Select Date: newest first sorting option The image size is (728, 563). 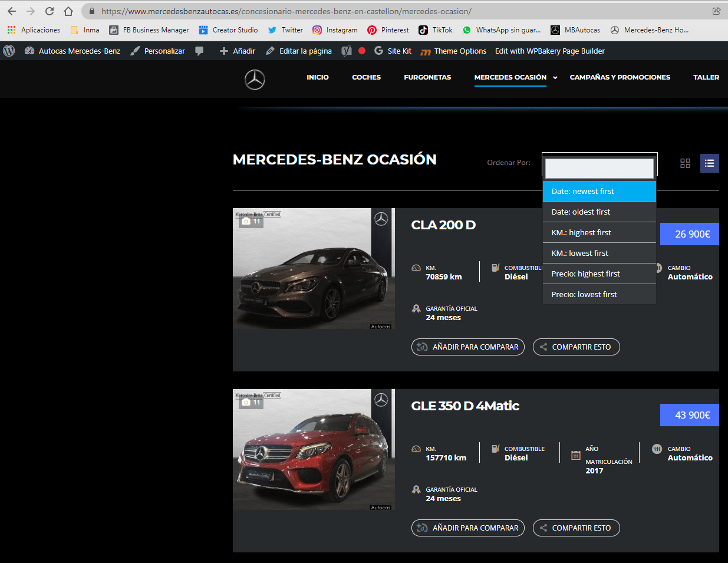[x=599, y=191]
